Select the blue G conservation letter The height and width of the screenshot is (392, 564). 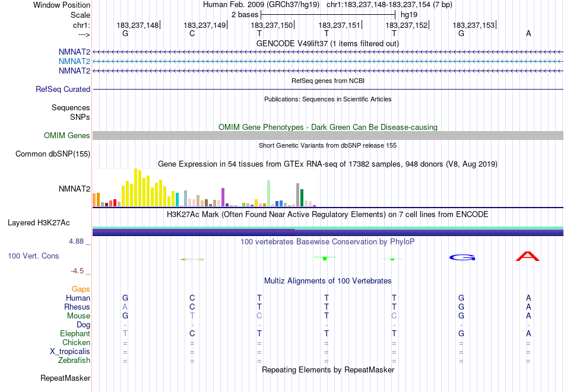pyautogui.click(x=462, y=257)
